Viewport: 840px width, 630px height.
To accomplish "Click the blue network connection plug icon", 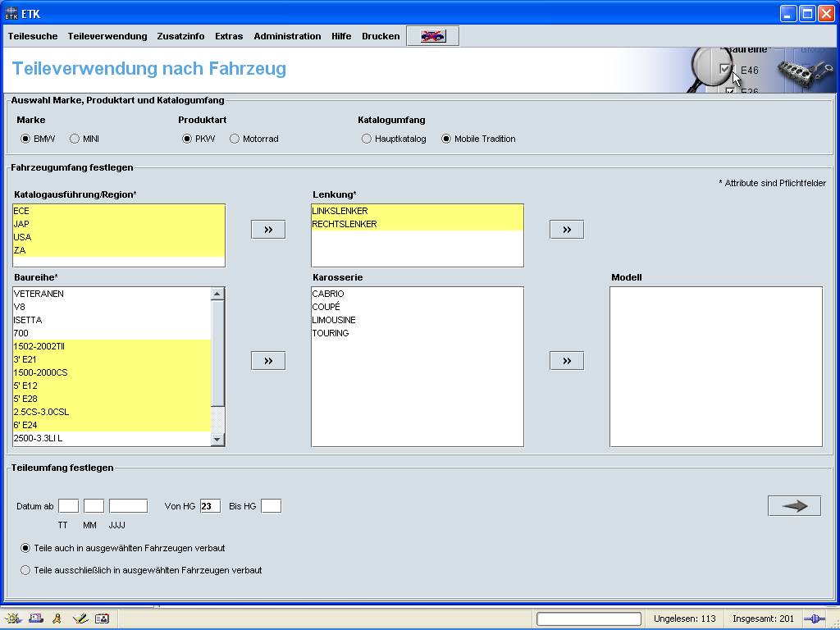I will click(x=815, y=619).
